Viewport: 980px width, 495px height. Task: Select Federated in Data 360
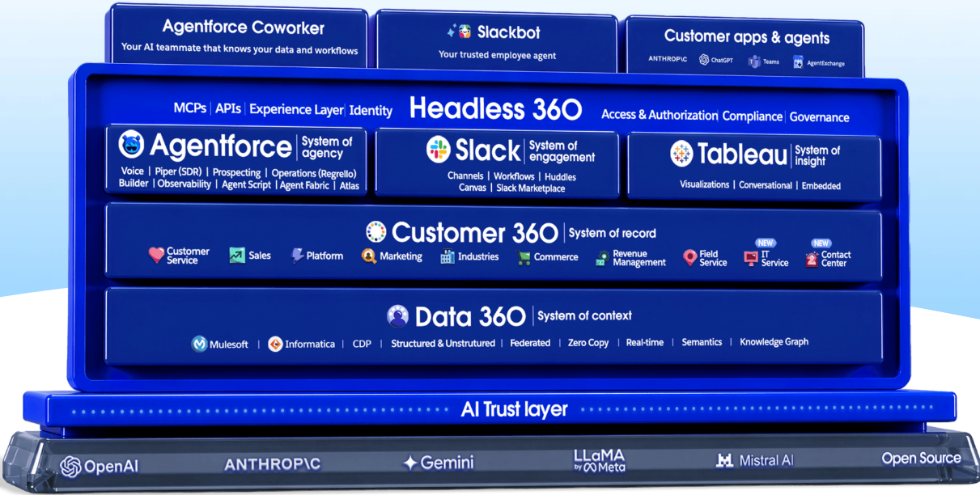[x=530, y=343]
